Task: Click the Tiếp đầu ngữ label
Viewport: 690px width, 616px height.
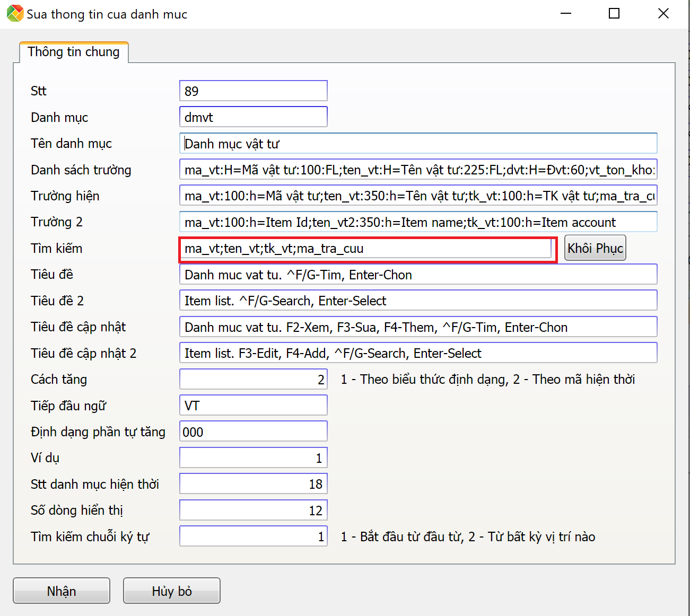Action: coord(68,406)
